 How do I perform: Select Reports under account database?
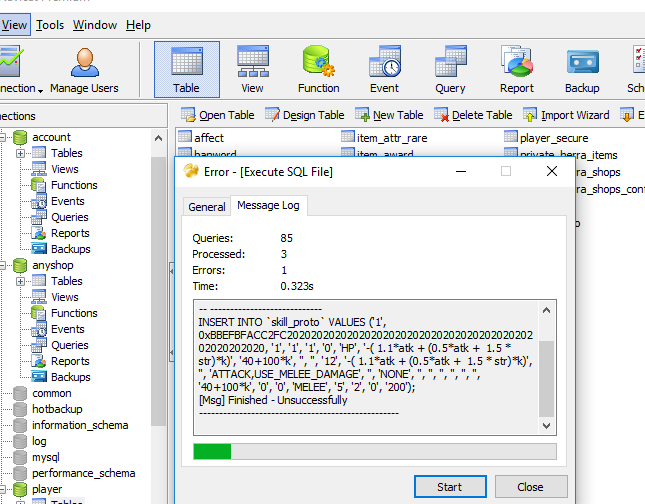70,233
